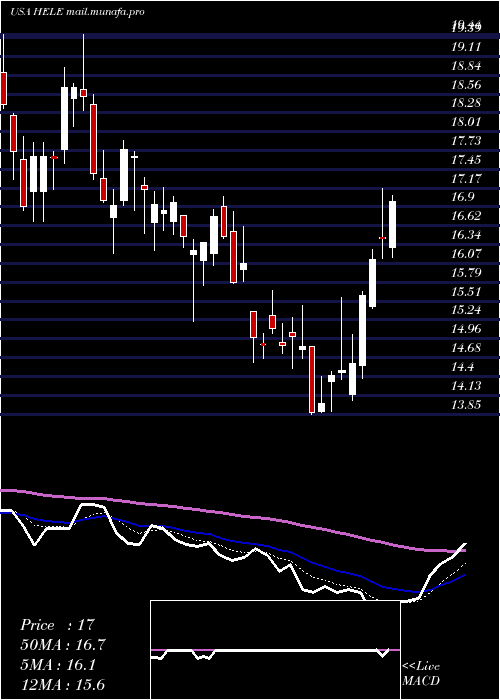Click the last white candlestick near 16.9

392,225
